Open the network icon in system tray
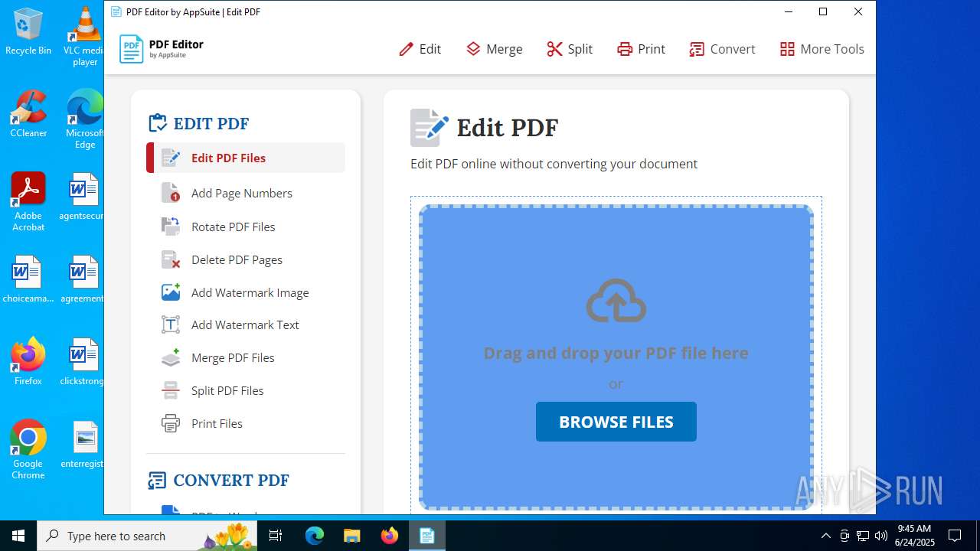This screenshot has width=980, height=551. pyautogui.click(x=863, y=536)
